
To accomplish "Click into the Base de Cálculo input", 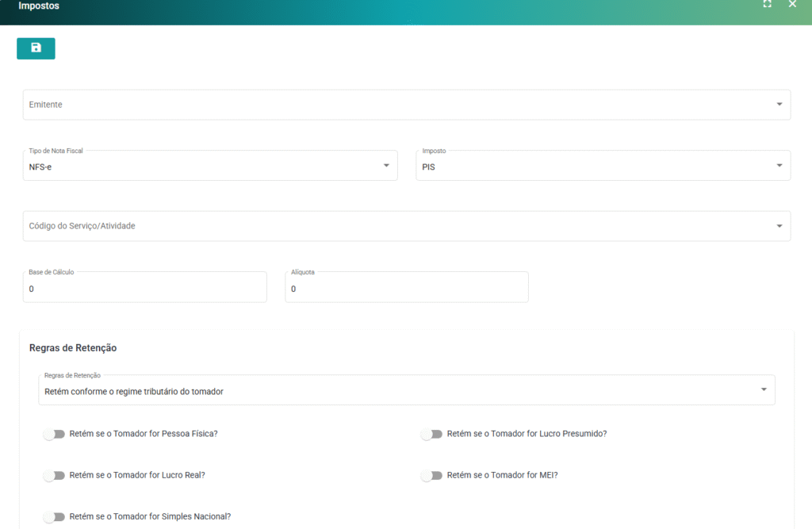I will (144, 289).
